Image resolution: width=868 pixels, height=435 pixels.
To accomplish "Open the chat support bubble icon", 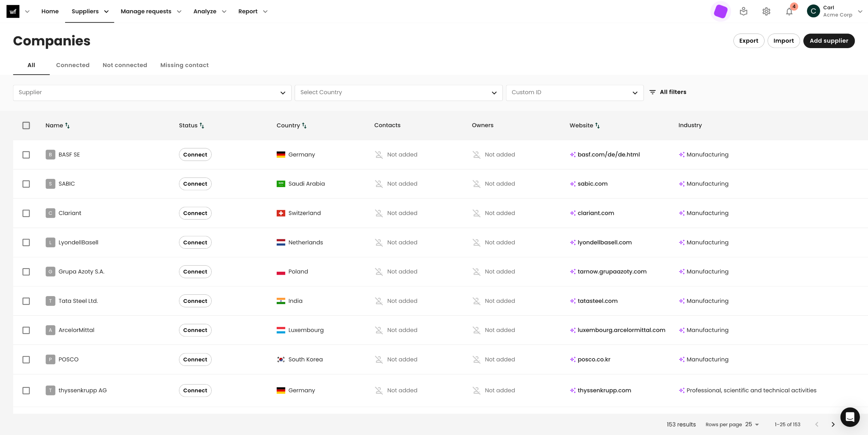I will point(850,417).
